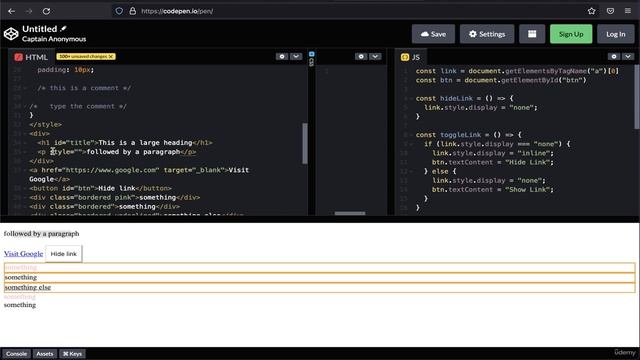
Task: Fold the else block in JS
Action: (411, 171)
